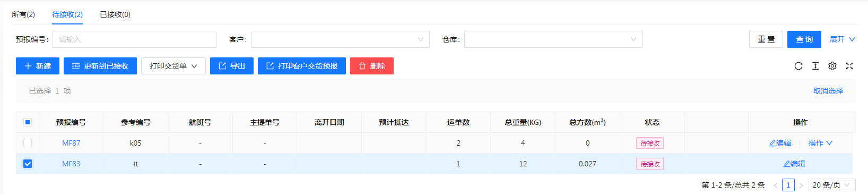
Task: Switch to the 所有(2) tab
Action: coord(23,14)
